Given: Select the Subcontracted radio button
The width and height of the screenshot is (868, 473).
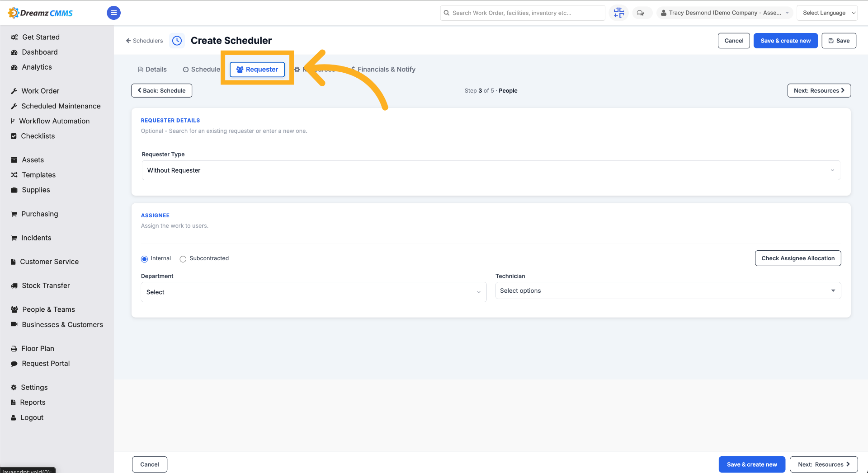Looking at the screenshot, I should 183,259.
